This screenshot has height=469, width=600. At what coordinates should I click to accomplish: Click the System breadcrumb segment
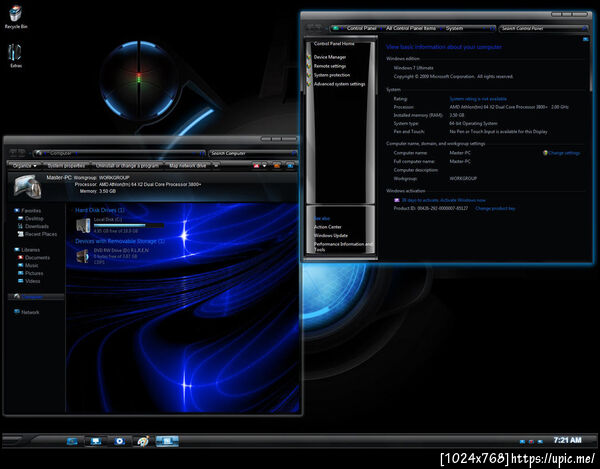click(x=454, y=28)
